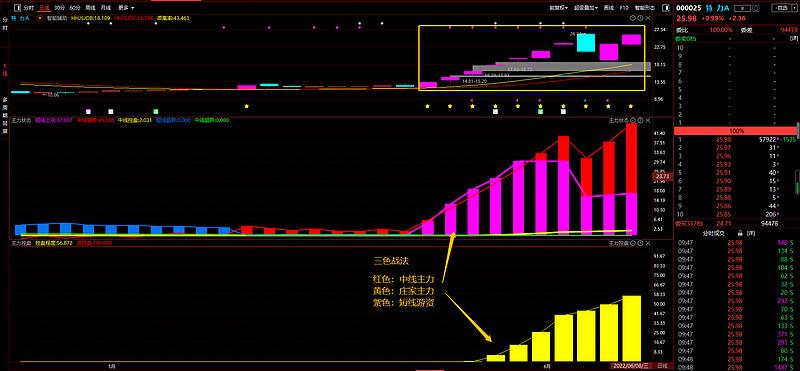Select the 30分 period tab
800x371 pixels.
[x=59, y=8]
